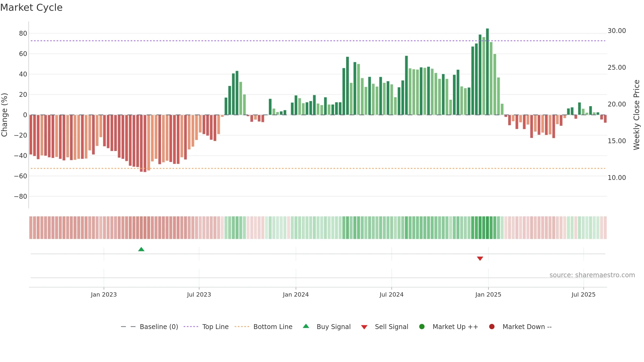This screenshot has width=644, height=362.
Task: Toggle the Bottom Line legend entry
Action: tap(263, 327)
